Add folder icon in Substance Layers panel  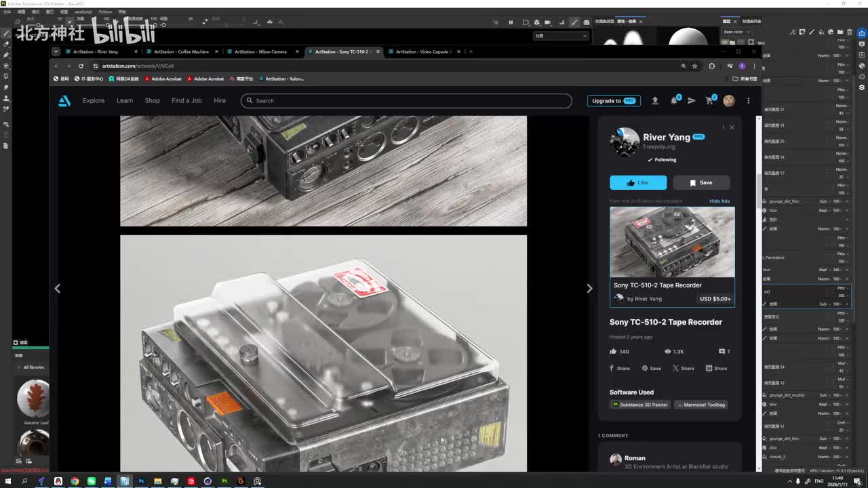click(840, 32)
